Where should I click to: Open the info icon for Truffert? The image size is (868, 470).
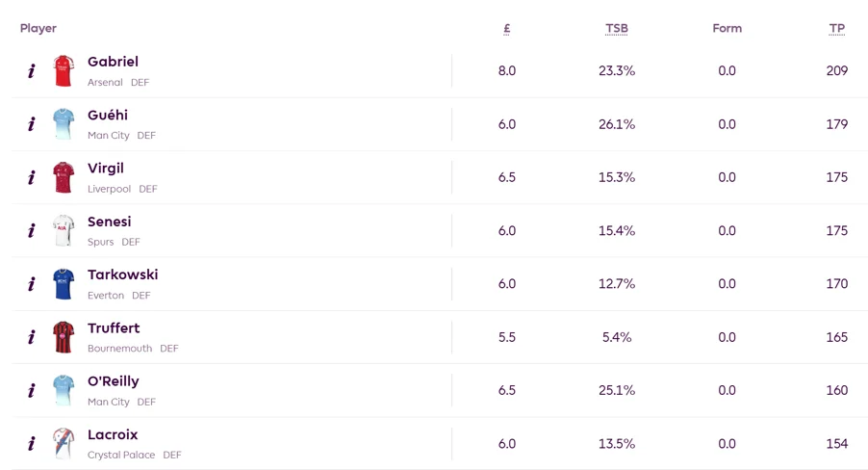coord(32,337)
